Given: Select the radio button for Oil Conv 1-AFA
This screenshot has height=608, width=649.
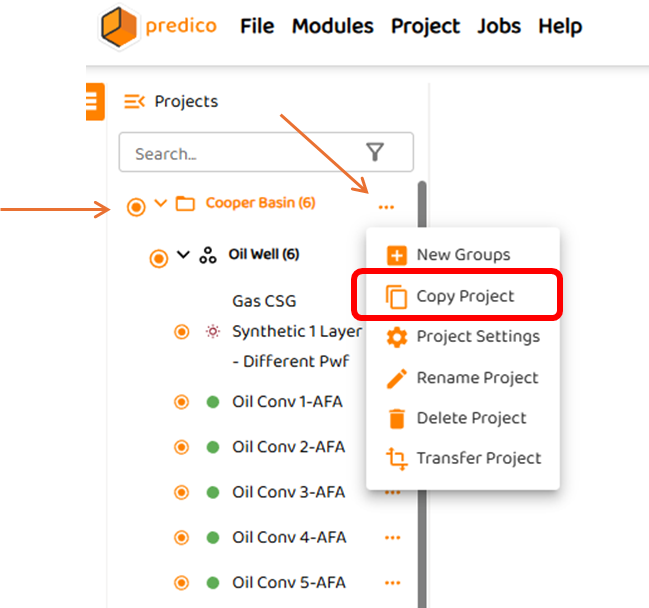Looking at the screenshot, I should (x=182, y=402).
